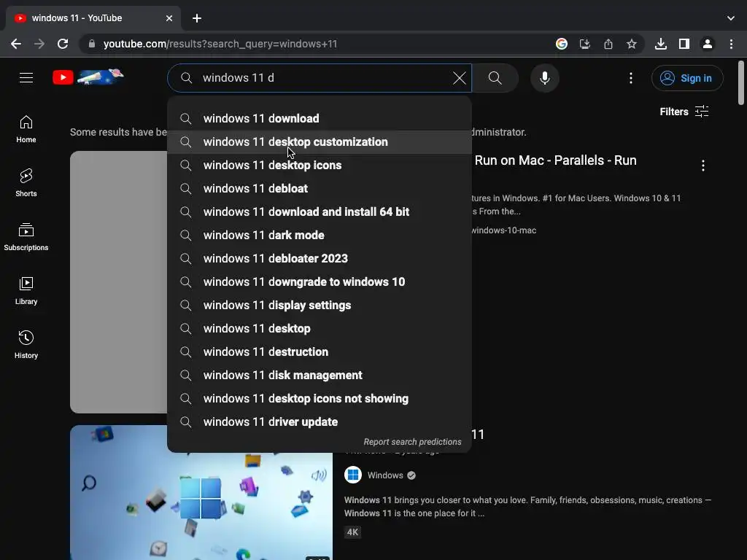Open Library in sidebar
This screenshot has height=560, width=747.
click(x=26, y=290)
